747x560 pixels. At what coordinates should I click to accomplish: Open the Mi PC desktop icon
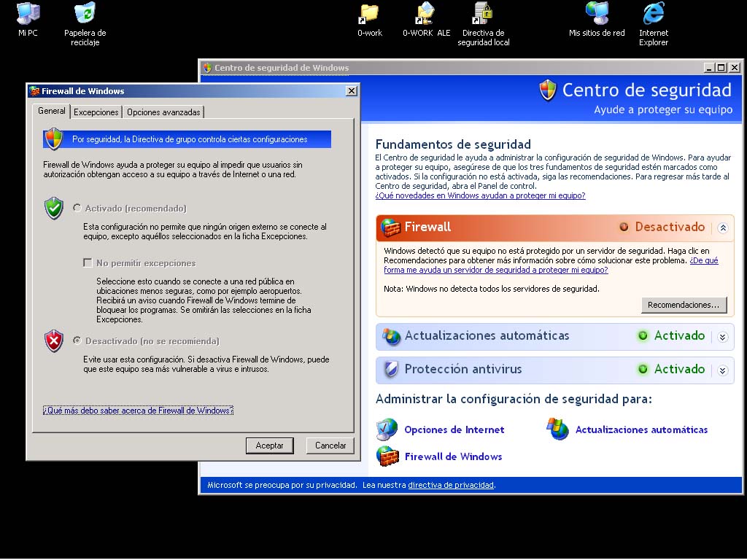(x=28, y=19)
